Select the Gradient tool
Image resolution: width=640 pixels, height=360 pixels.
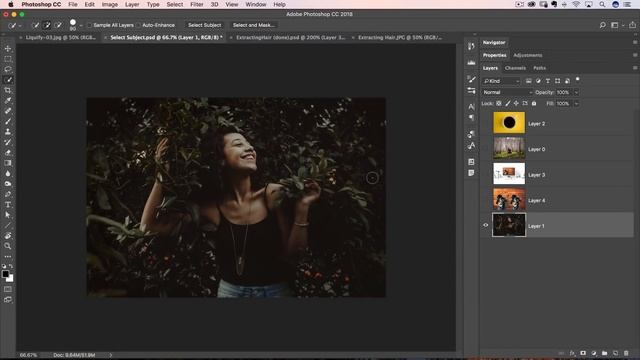(8, 163)
